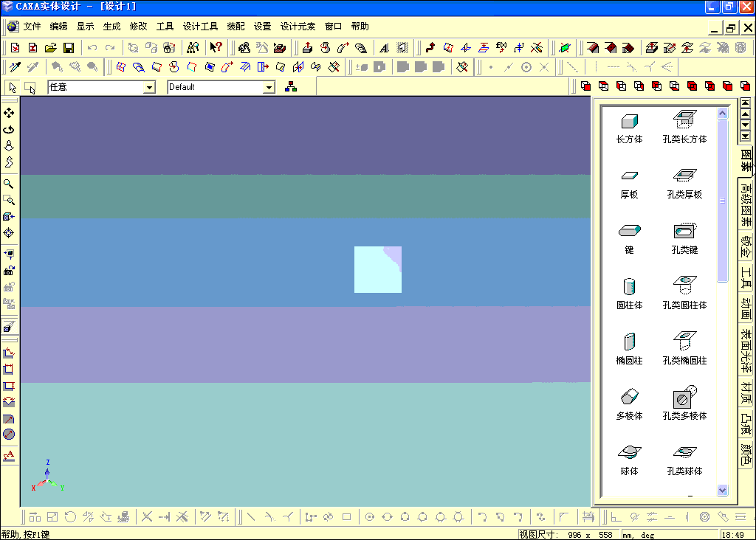The width and height of the screenshot is (756, 540).
Task: Open the 任意 selection filter dropdown
Action: pos(151,86)
